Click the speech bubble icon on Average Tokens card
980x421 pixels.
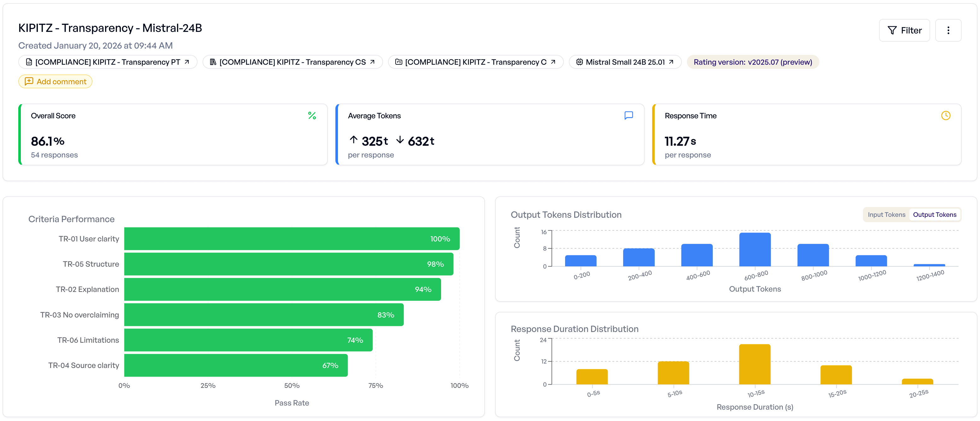(x=629, y=115)
